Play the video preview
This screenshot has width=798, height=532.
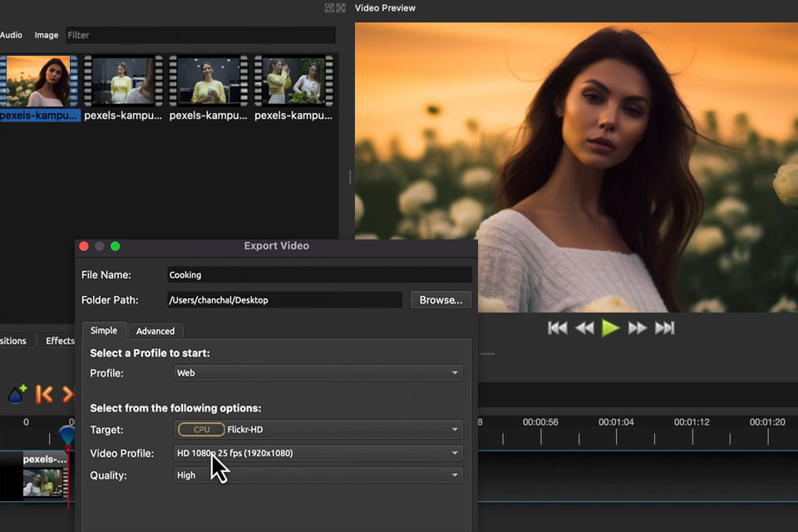[610, 328]
